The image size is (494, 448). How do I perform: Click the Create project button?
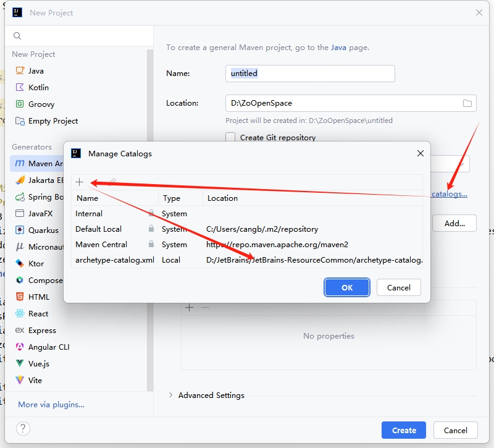404,430
